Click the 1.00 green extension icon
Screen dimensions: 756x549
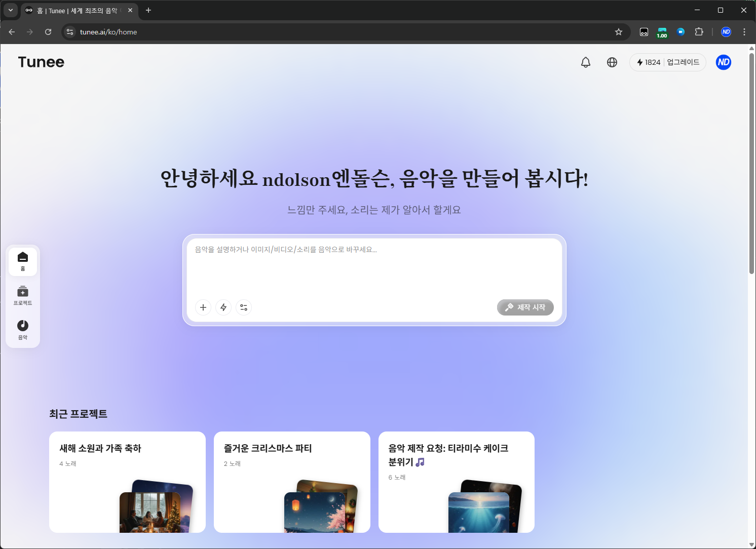[x=662, y=32]
